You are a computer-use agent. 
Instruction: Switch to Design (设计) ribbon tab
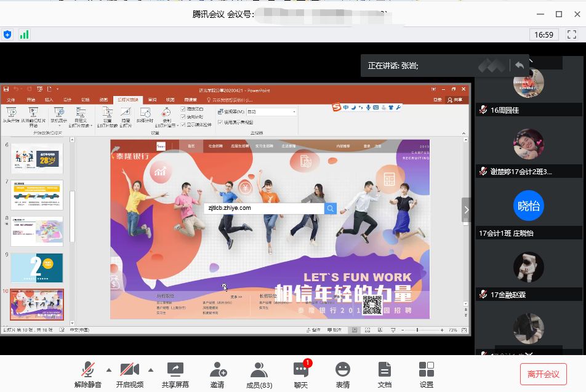pyautogui.click(x=67, y=100)
